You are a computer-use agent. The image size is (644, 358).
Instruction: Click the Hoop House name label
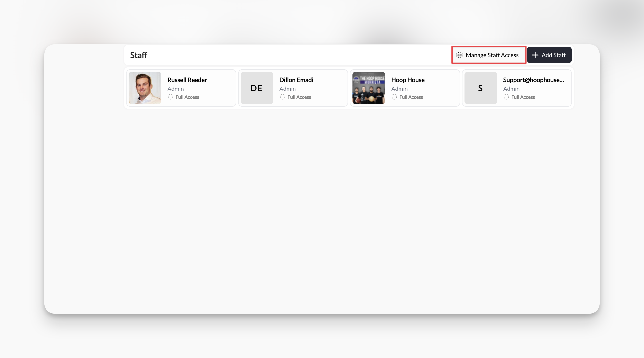pyautogui.click(x=408, y=80)
